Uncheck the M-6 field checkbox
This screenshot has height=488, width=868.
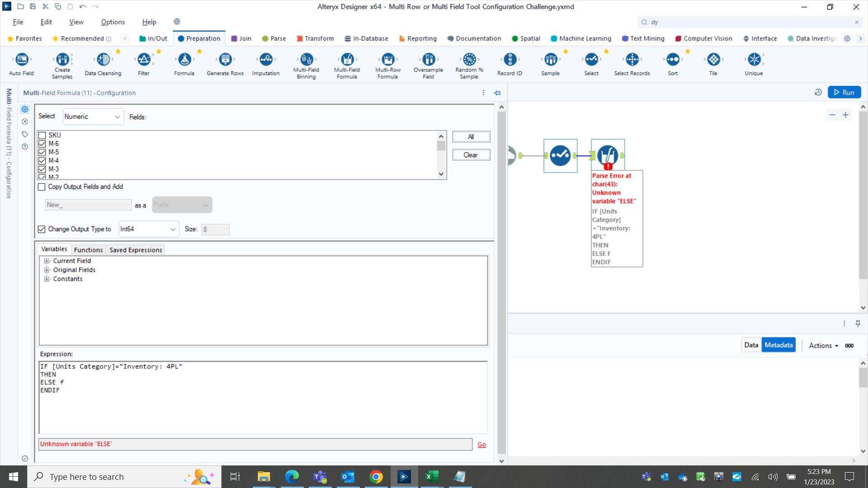(x=42, y=143)
